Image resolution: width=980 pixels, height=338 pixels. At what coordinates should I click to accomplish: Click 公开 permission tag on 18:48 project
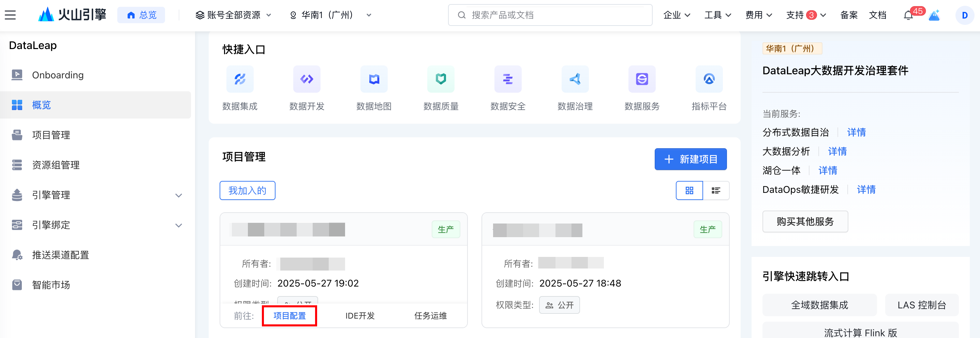tap(559, 305)
